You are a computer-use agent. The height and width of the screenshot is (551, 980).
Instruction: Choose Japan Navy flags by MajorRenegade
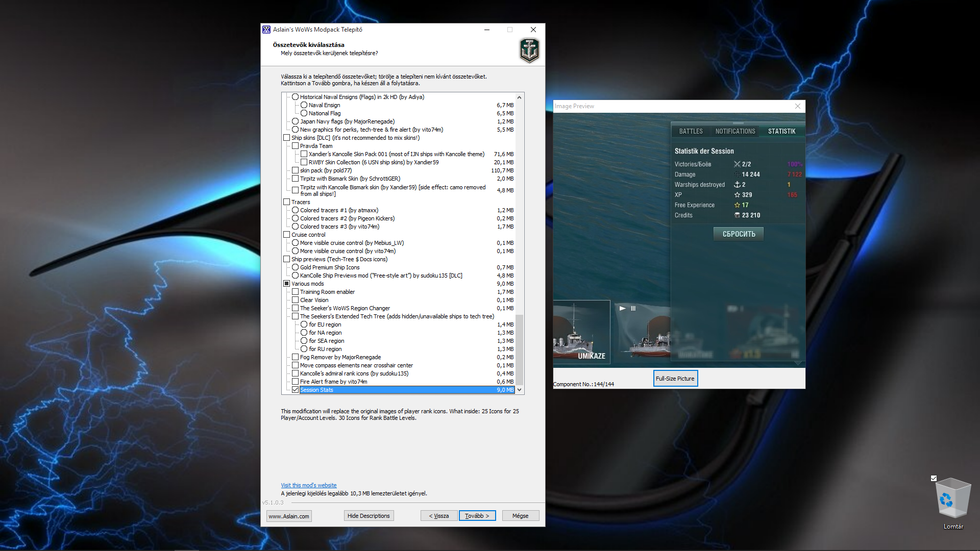[295, 121]
